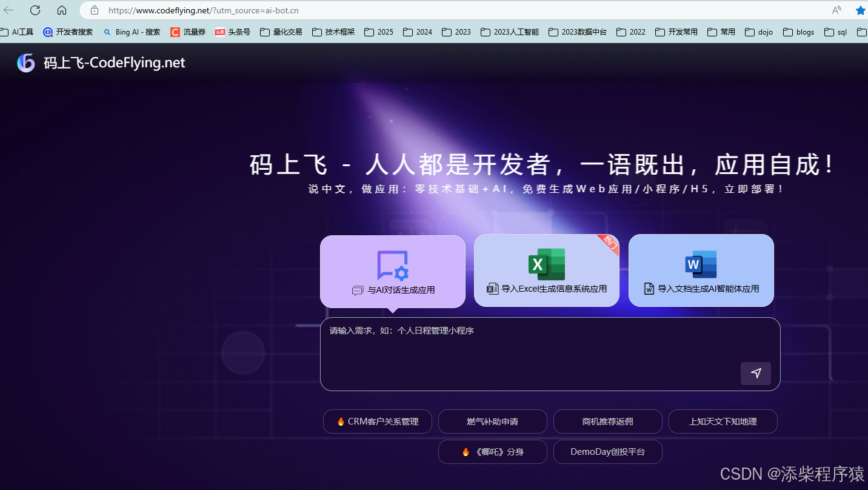Toggle the favorites star icon
Image resolution: width=868 pixels, height=490 pixels.
click(x=860, y=10)
